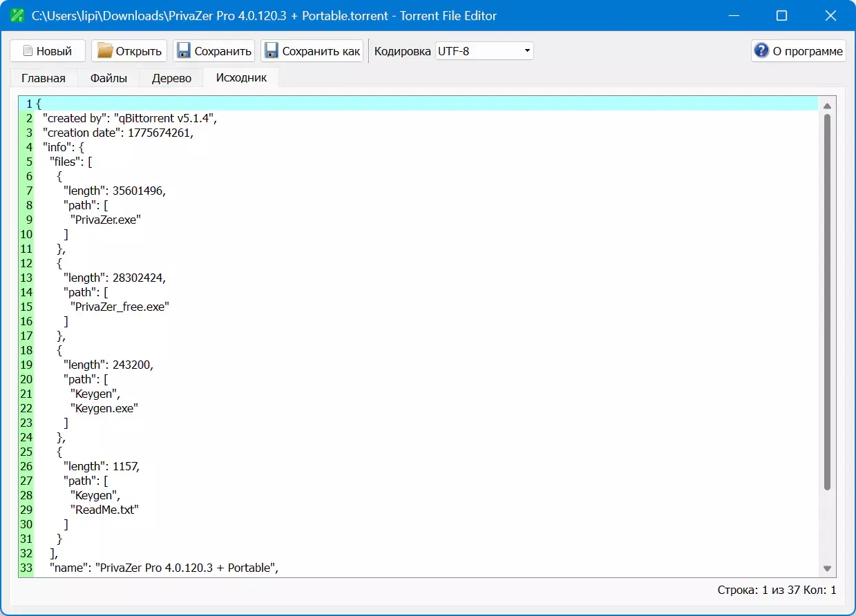856x616 pixels.
Task: Click the "path": [ text on line 8
Action: 86,205
